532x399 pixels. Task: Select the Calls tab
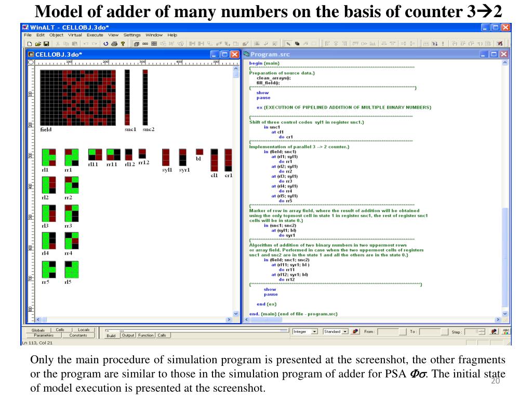pyautogui.click(x=162, y=335)
